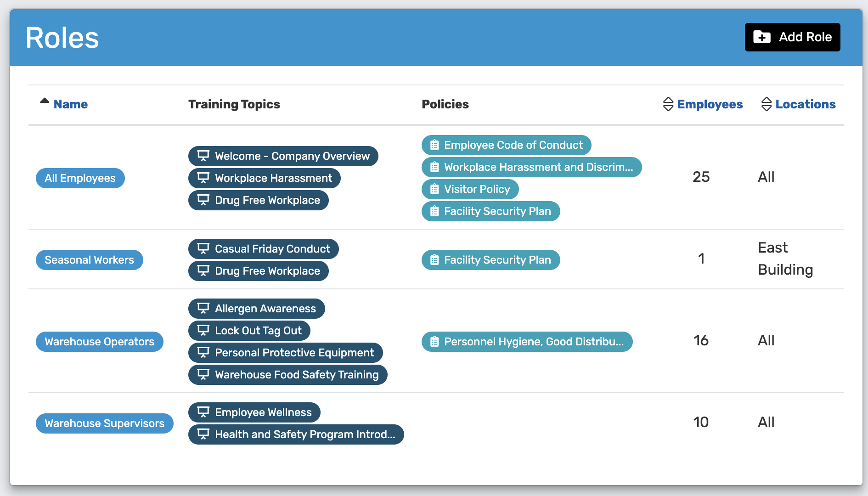Image resolution: width=868 pixels, height=496 pixels.
Task: Sort the table by Name column
Action: [71, 104]
